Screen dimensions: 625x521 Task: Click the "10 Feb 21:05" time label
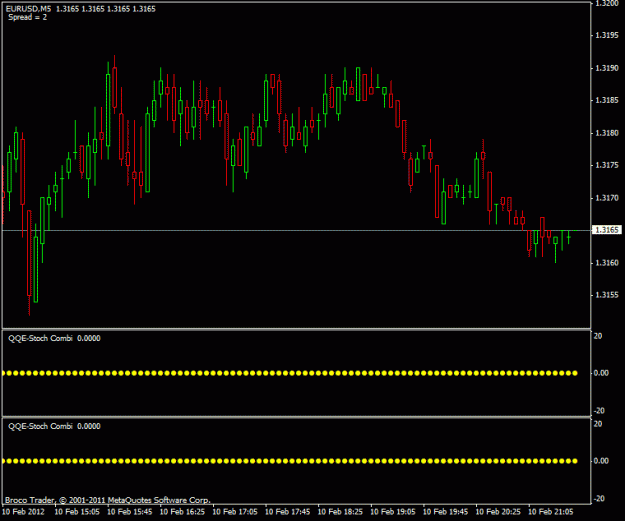click(x=550, y=511)
